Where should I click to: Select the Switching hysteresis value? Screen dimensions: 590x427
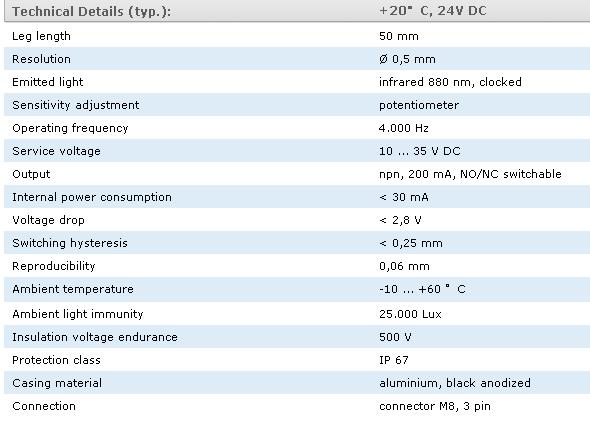pyautogui.click(x=411, y=243)
